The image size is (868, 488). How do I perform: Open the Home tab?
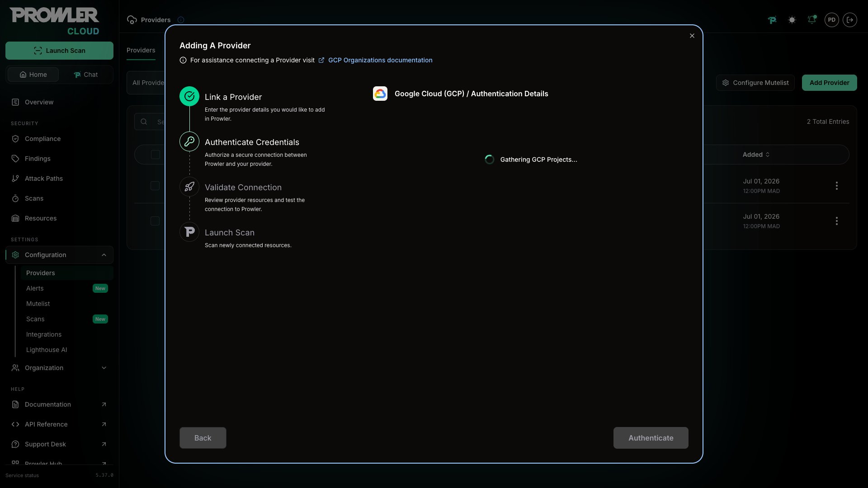[x=33, y=75]
